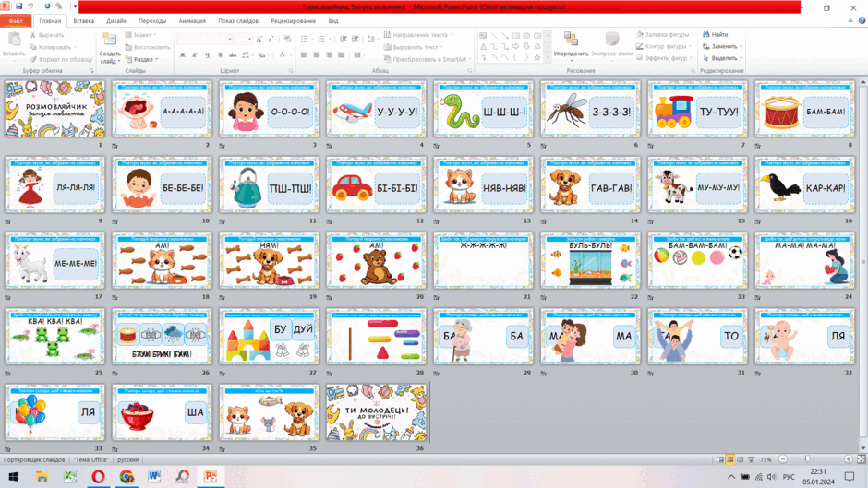868x488 pixels.
Task: Open Упорядочить arrange options
Action: [x=571, y=44]
